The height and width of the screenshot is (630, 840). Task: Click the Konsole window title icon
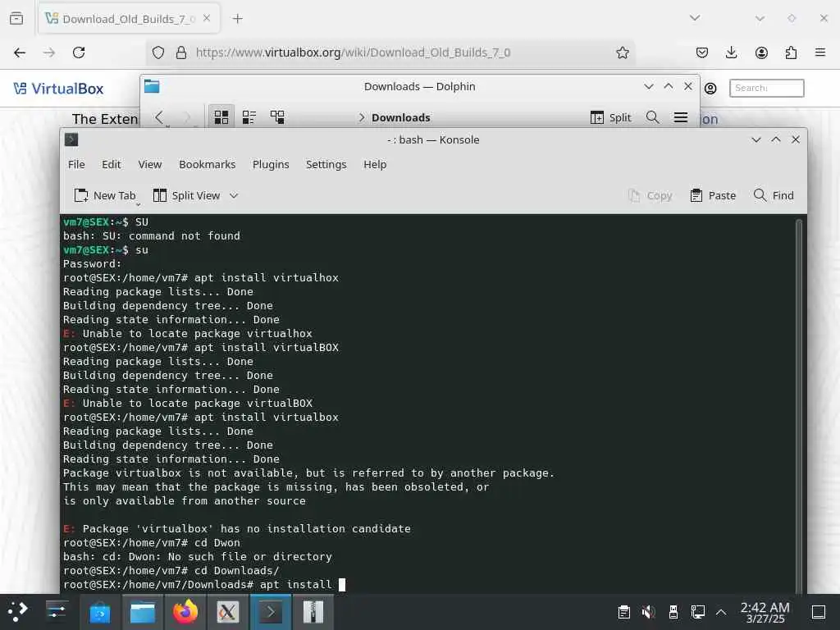tap(71, 139)
